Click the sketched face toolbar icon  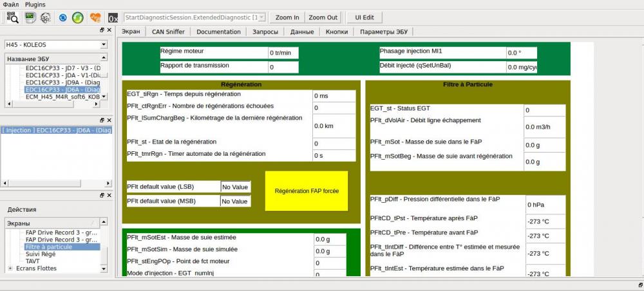[46, 17]
